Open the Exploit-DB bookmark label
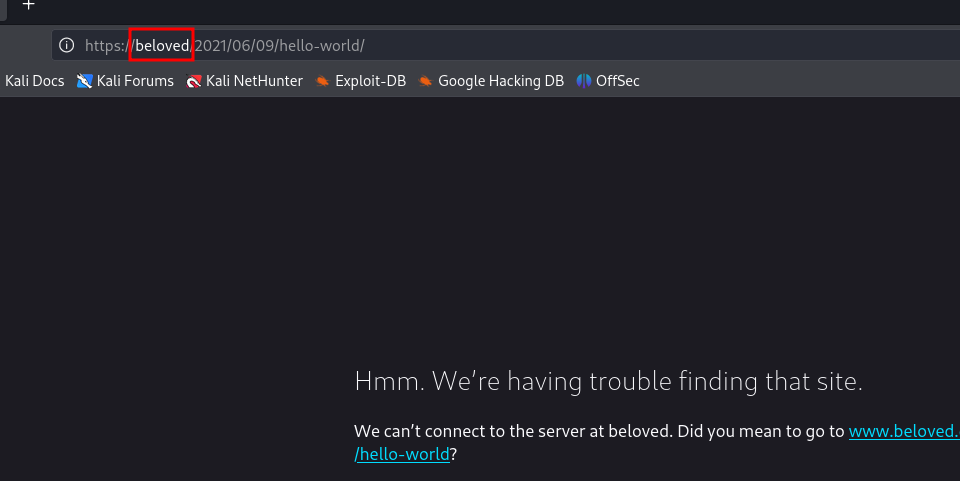Screen dimensions: 960x481 coord(370,81)
